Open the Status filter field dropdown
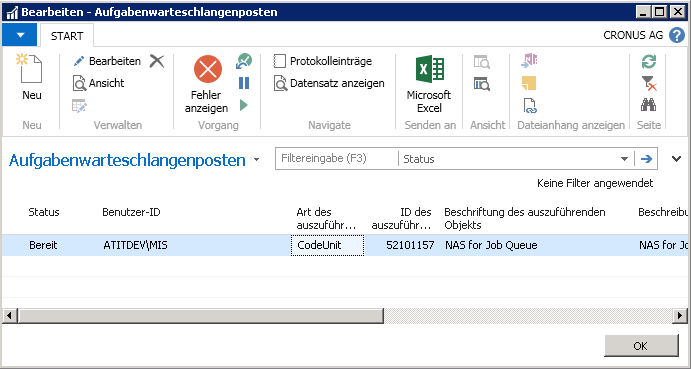The width and height of the screenshot is (691, 369). 624,159
